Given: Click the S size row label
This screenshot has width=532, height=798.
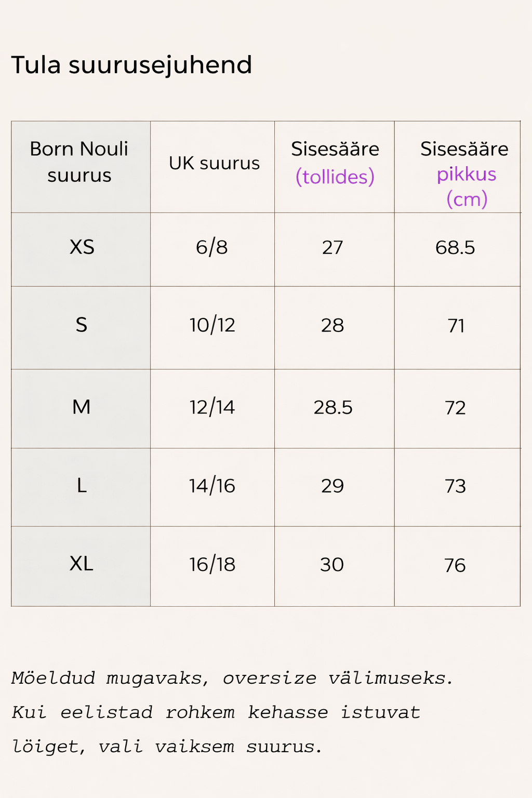Looking at the screenshot, I should pos(82,325).
